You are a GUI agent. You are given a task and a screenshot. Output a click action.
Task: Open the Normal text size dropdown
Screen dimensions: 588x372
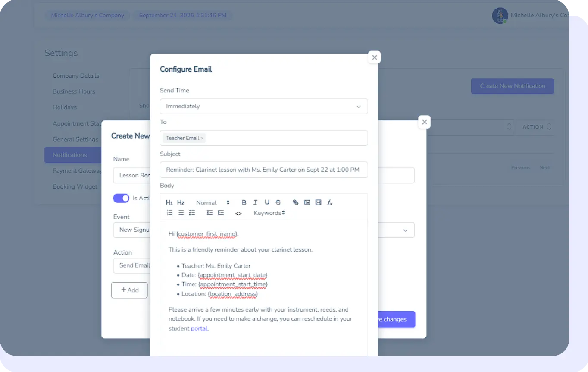(213, 202)
